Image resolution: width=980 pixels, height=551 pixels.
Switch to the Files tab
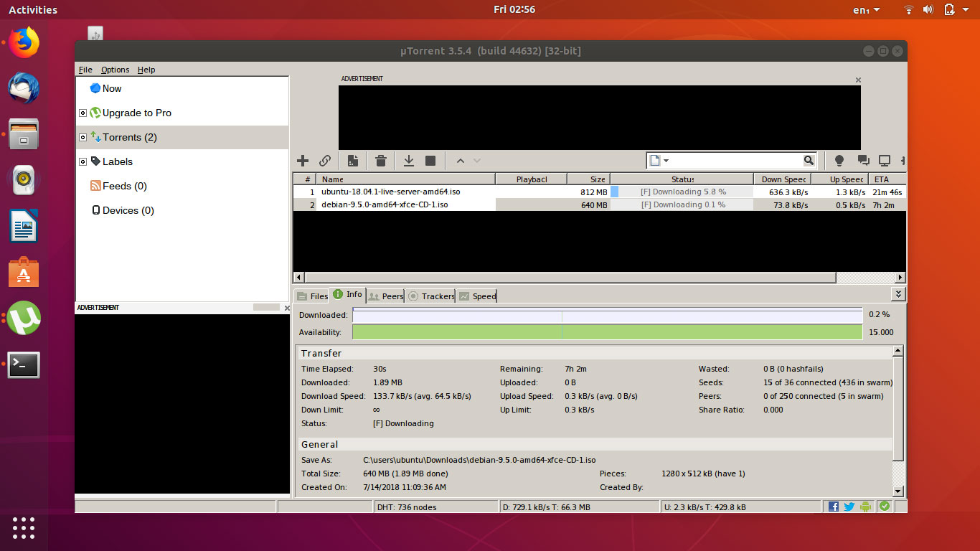tap(311, 296)
